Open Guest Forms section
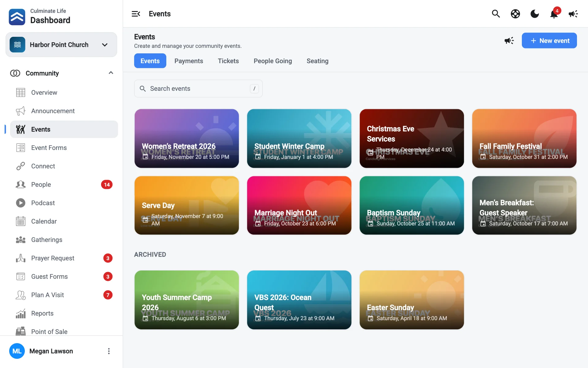The image size is (588, 368). 64,277
